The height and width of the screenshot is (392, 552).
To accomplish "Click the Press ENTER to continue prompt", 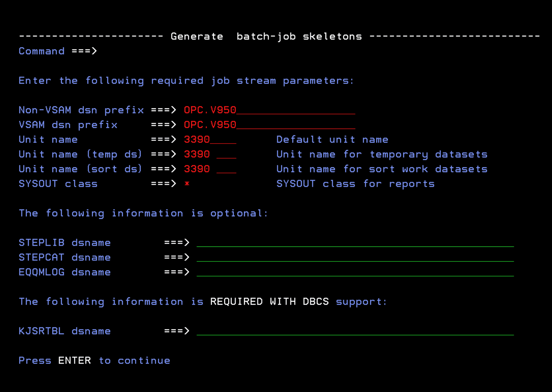I will [x=94, y=361].
